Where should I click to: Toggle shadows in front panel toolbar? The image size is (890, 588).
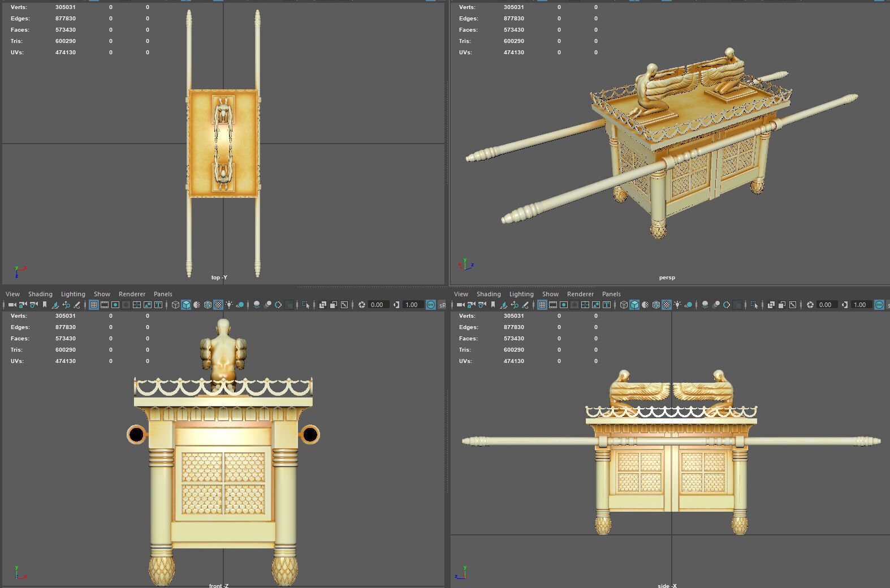(x=240, y=305)
